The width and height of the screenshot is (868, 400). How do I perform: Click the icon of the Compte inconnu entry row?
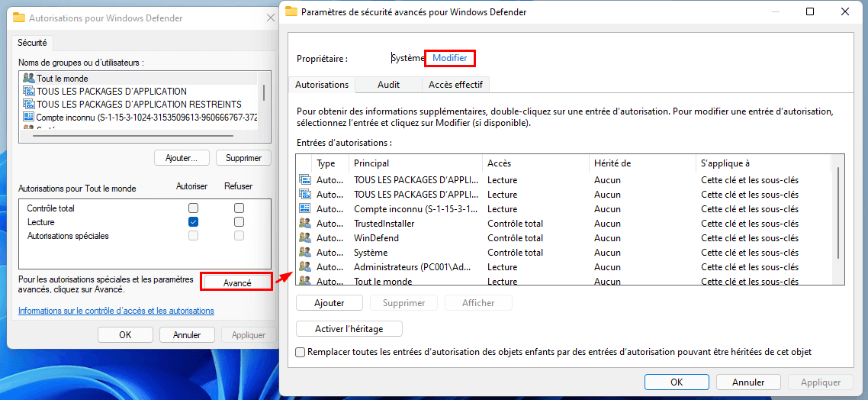(x=304, y=209)
